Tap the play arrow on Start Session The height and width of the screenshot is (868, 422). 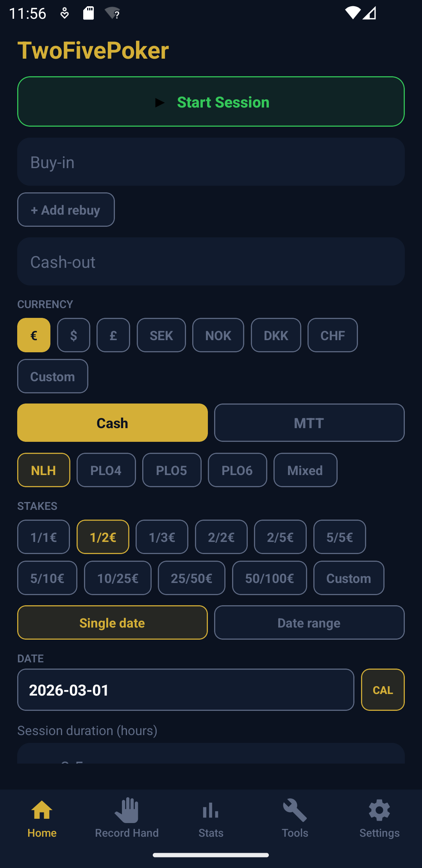(x=159, y=103)
